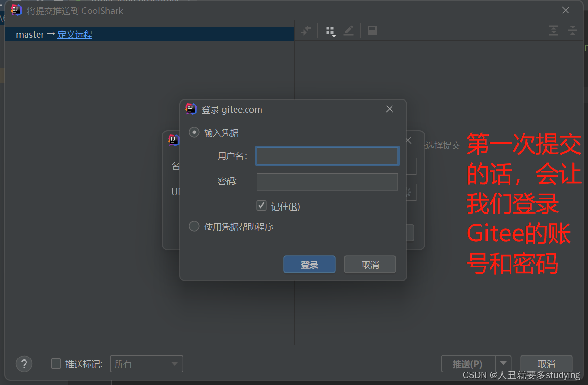Viewport: 588px width, 385px height.
Task: Select the 输入凭据 radio button
Action: tap(194, 133)
